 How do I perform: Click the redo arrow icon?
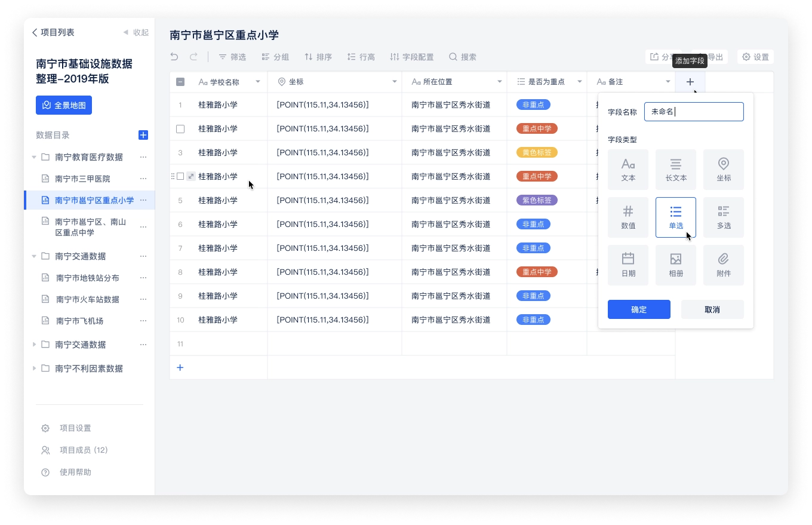coord(193,57)
